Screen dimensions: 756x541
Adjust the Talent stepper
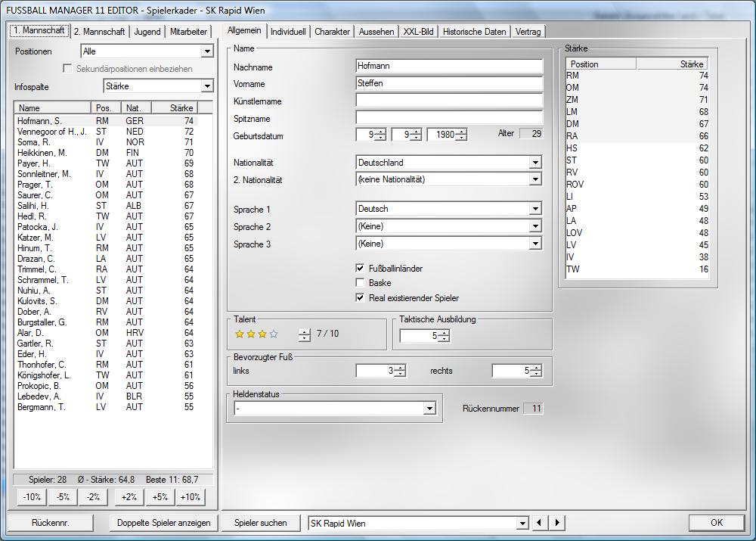[x=304, y=334]
